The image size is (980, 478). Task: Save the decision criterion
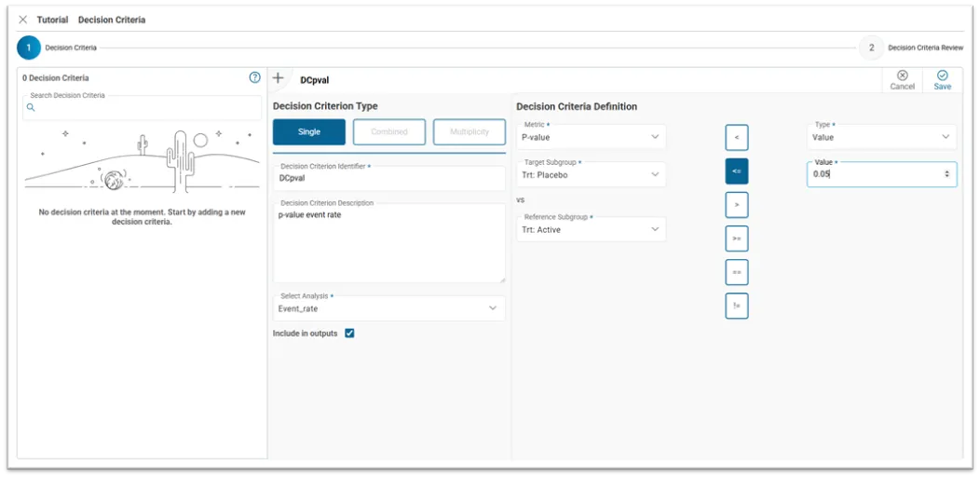tap(942, 80)
